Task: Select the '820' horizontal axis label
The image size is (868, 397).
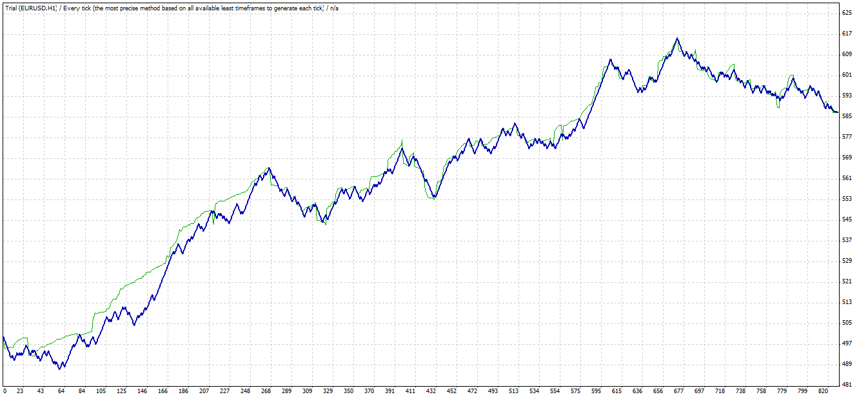Action: (823, 391)
